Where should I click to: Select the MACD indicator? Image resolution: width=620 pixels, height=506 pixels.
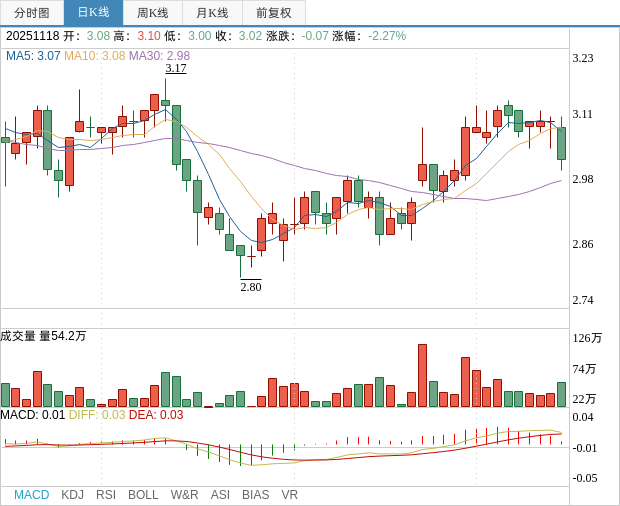[32, 495]
